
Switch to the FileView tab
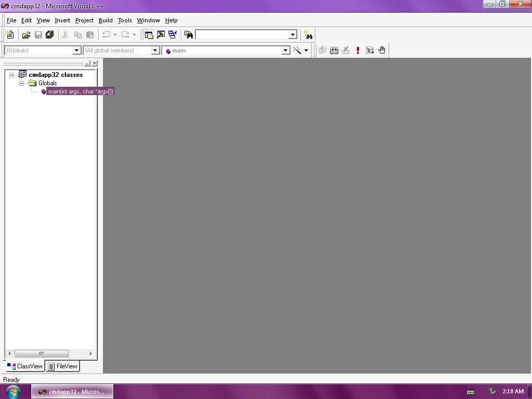point(63,366)
